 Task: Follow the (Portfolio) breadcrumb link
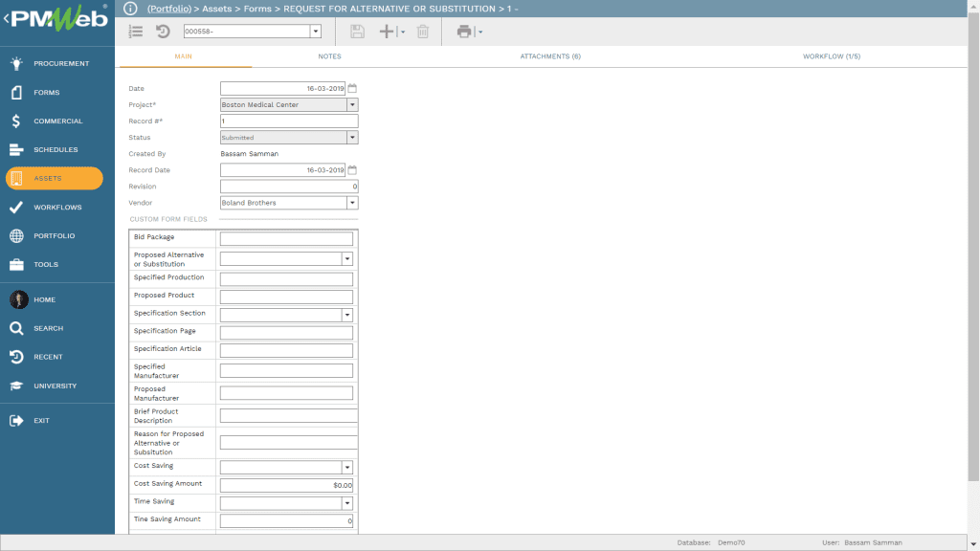169,9
